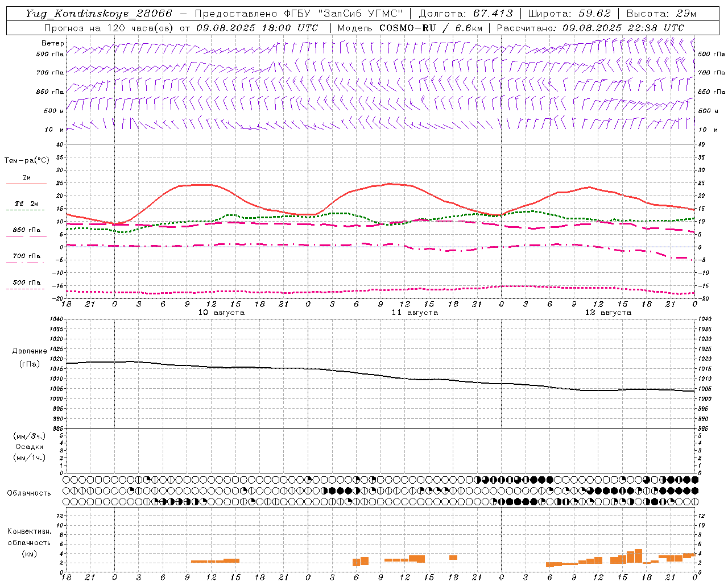Click the 1040 value on left pressure axis
This screenshot has height=582, width=728.
[x=56, y=319]
